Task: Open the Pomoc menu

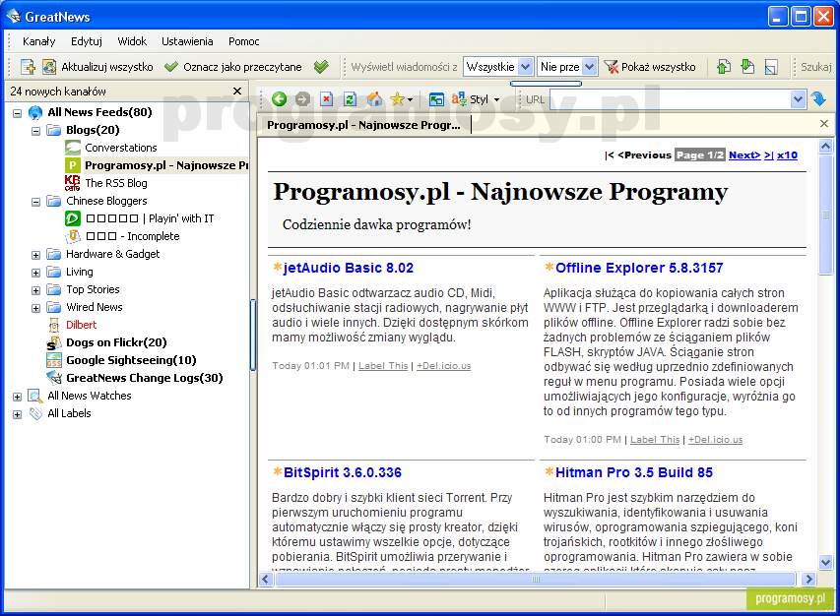Action: coord(244,41)
